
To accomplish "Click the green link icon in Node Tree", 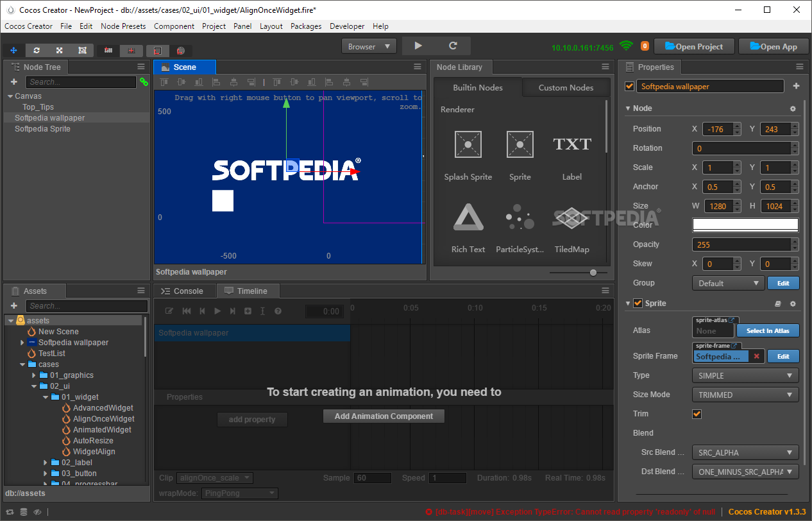I will click(144, 82).
